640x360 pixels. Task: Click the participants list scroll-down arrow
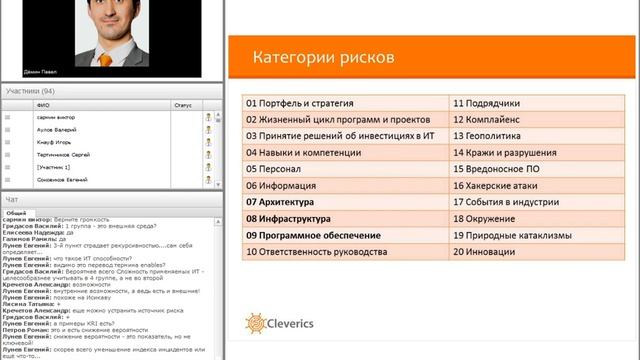(218, 184)
